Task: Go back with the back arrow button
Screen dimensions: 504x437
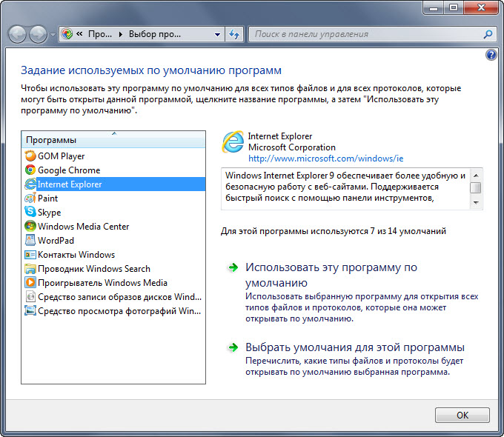Action: tap(17, 34)
